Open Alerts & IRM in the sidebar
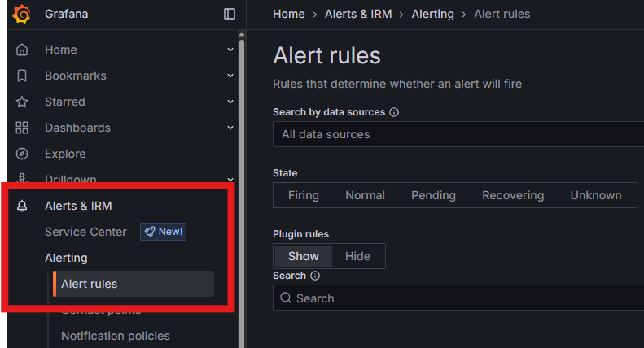Screen dimensions: 644x348 click(x=78, y=206)
